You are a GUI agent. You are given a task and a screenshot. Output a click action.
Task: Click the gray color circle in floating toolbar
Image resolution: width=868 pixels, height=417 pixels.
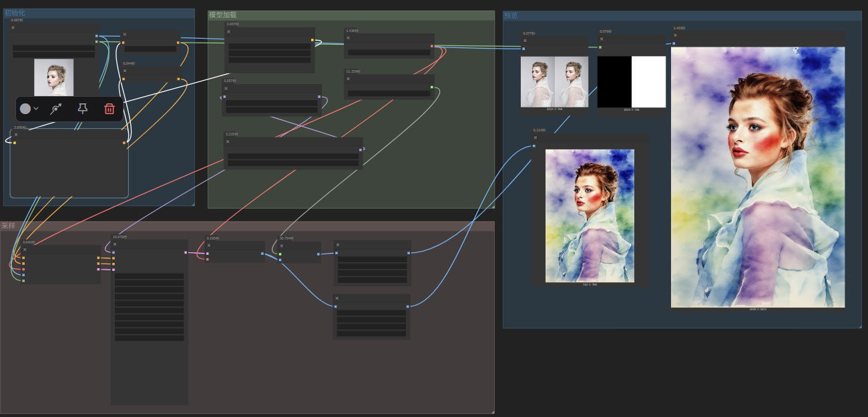point(25,109)
